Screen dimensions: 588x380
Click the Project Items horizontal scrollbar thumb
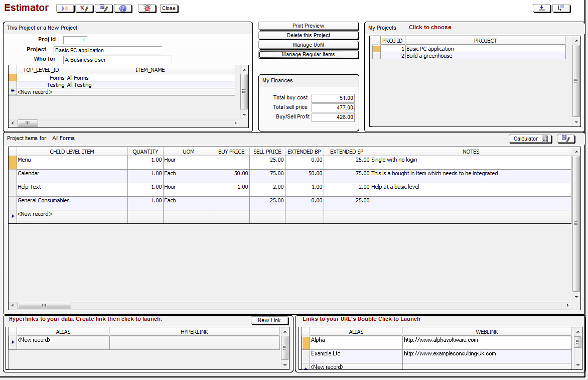point(44,305)
